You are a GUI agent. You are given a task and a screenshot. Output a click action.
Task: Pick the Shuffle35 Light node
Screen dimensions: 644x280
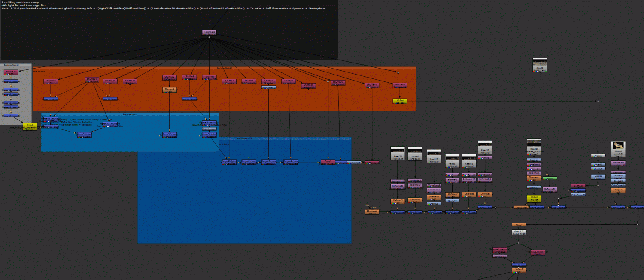pos(110,81)
